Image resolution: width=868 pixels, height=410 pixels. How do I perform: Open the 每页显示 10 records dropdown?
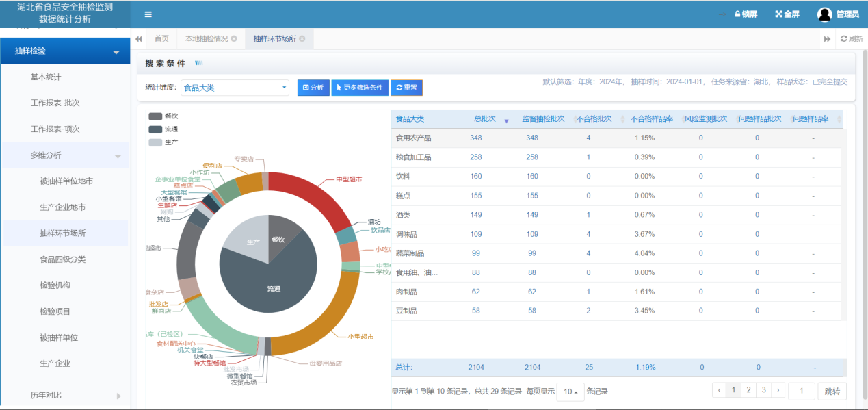point(570,392)
